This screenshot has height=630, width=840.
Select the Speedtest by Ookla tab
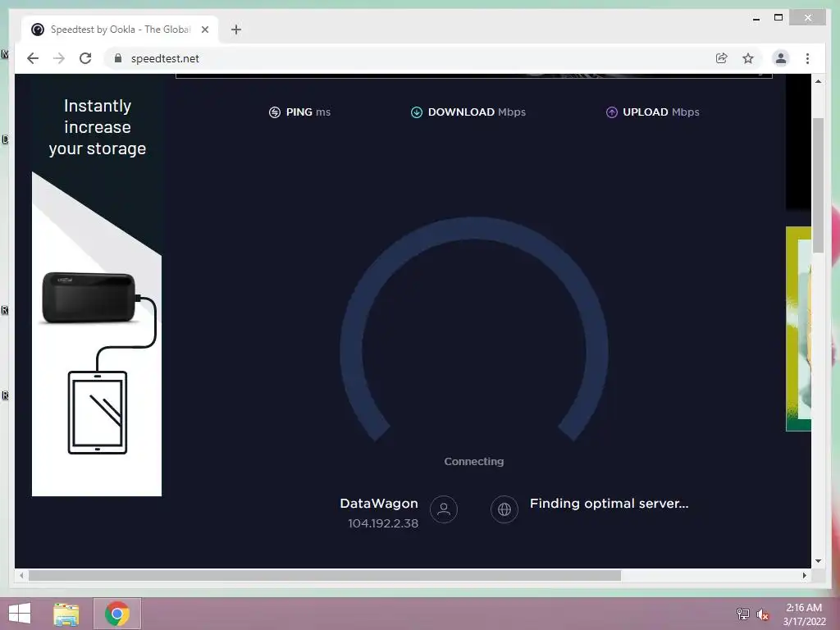pyautogui.click(x=121, y=30)
